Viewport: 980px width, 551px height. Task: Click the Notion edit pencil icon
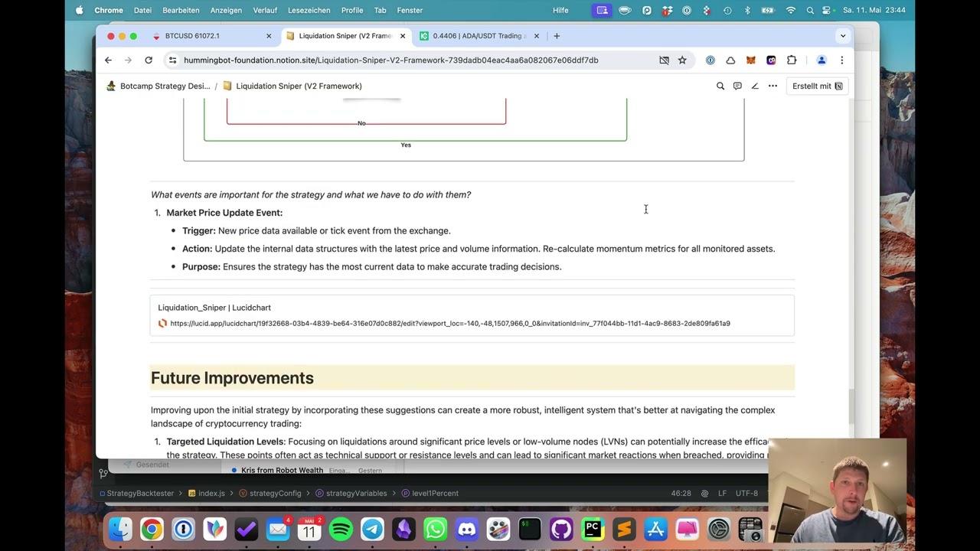(755, 86)
